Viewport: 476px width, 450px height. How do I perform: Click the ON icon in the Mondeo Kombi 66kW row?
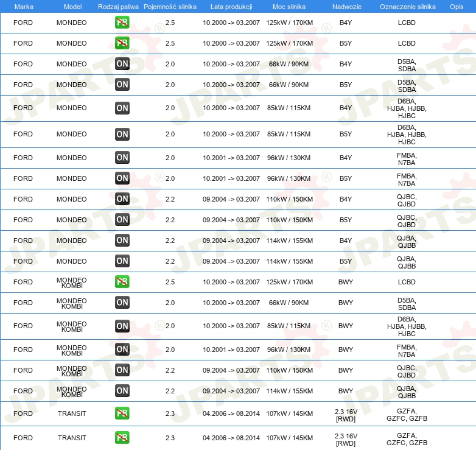[x=122, y=303]
